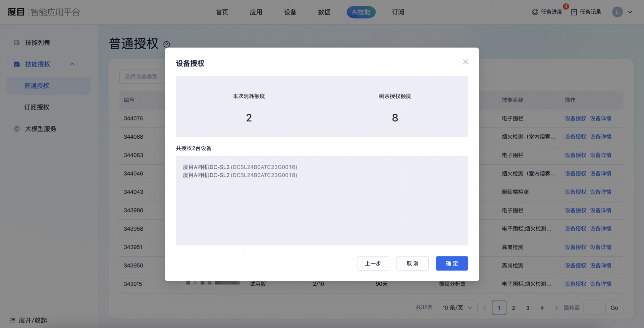Open 任务记录 task record icon
The width and height of the screenshot is (644, 328).
point(574,12)
